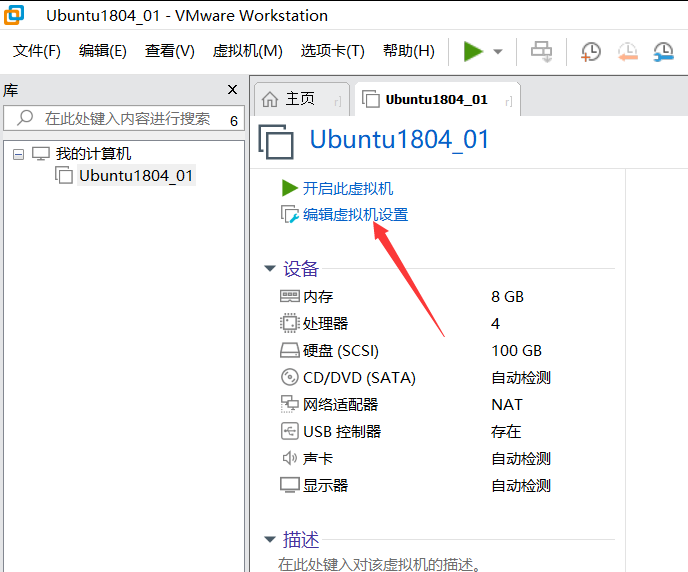Click the library search input field

point(124,118)
